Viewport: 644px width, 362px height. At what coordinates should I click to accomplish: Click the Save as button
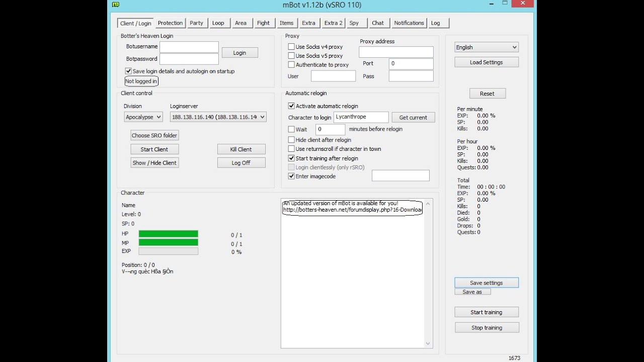point(472,292)
